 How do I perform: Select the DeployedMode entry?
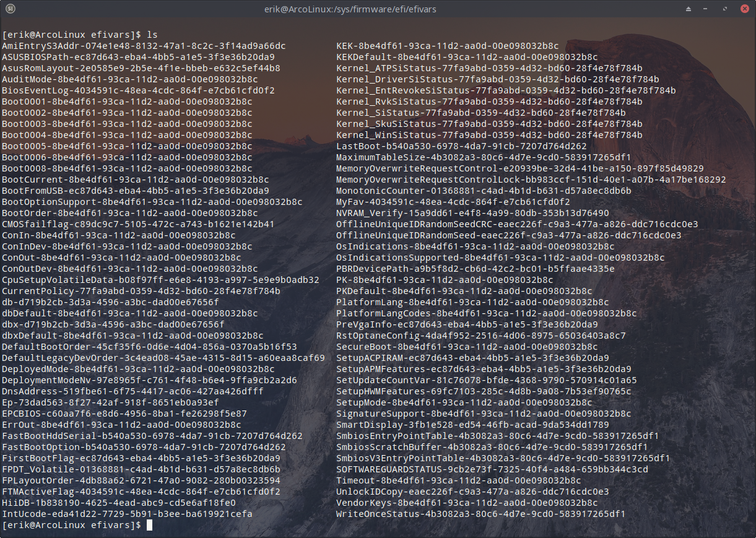click(138, 369)
